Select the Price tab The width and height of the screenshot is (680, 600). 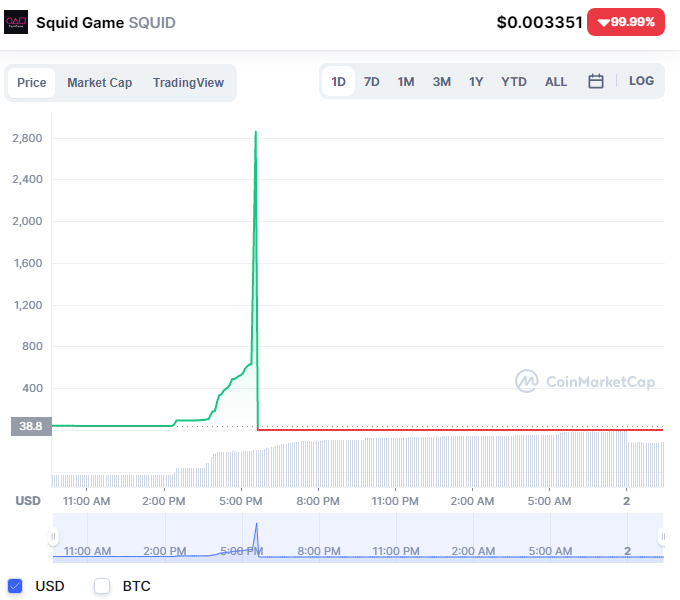32,83
